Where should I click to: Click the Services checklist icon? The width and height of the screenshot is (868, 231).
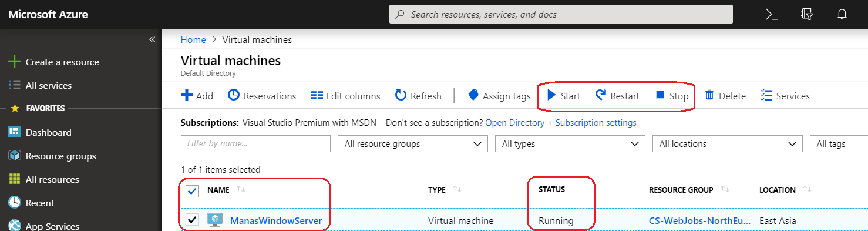pyautogui.click(x=766, y=95)
